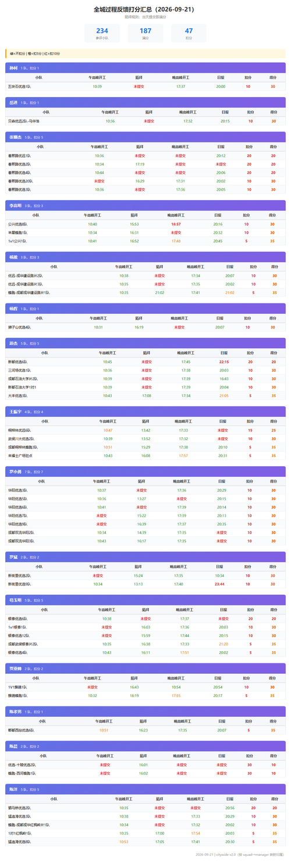This screenshot has height=868, width=291.
Task: Click squad name 三河场优选1队
Action: click(19, 370)
